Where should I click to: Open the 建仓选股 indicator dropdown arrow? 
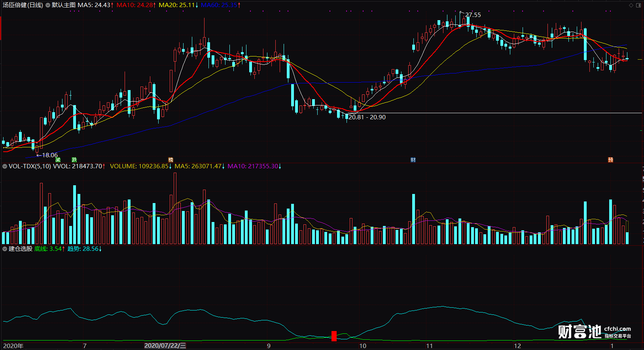tap(5, 249)
